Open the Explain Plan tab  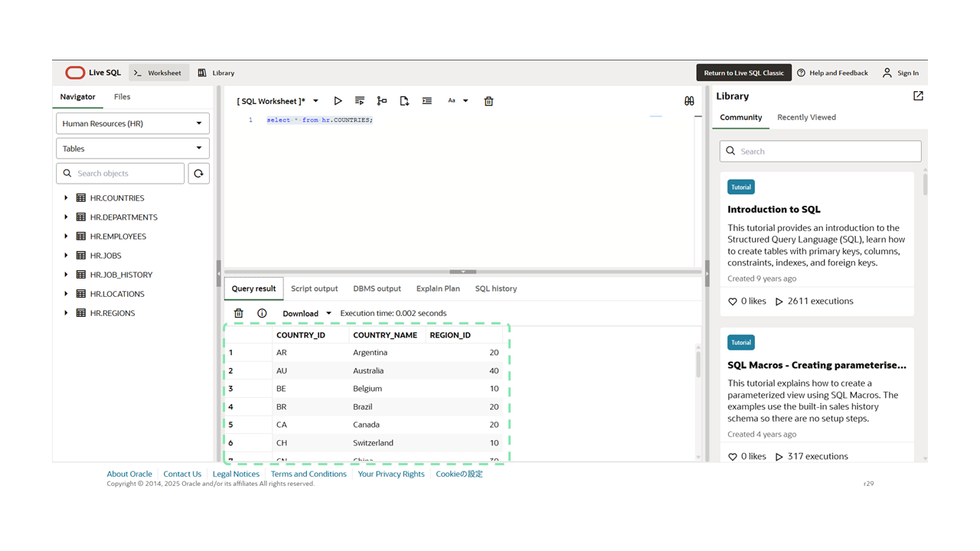[438, 289]
